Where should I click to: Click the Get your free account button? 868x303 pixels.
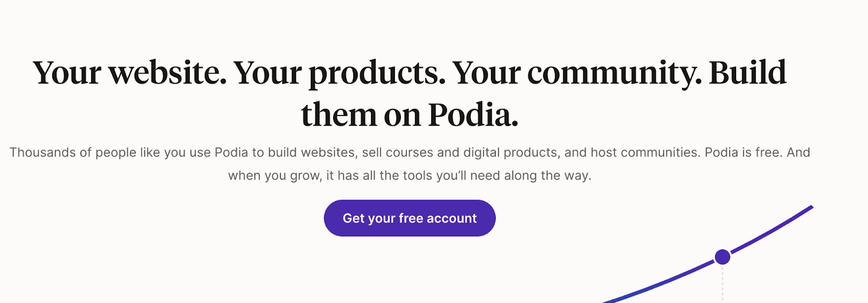point(410,218)
